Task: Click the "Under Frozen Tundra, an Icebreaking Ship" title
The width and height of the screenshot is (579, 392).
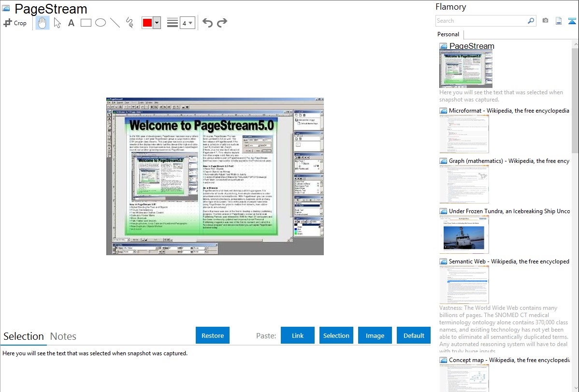Action: pos(509,211)
